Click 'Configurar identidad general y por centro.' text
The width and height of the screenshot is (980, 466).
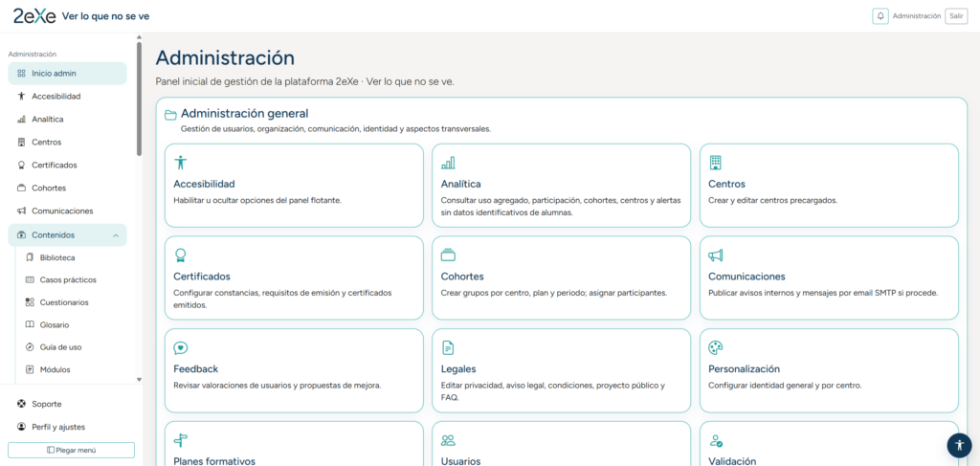coord(785,386)
